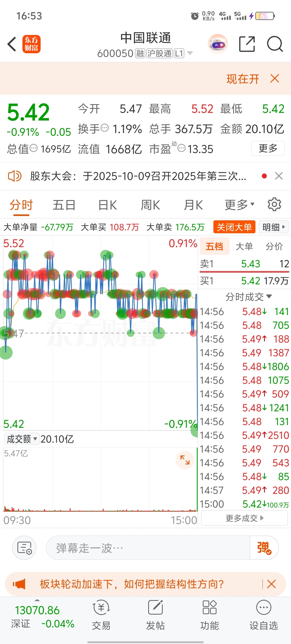
Task: Open the 功能 functions icon
Action: (209, 615)
